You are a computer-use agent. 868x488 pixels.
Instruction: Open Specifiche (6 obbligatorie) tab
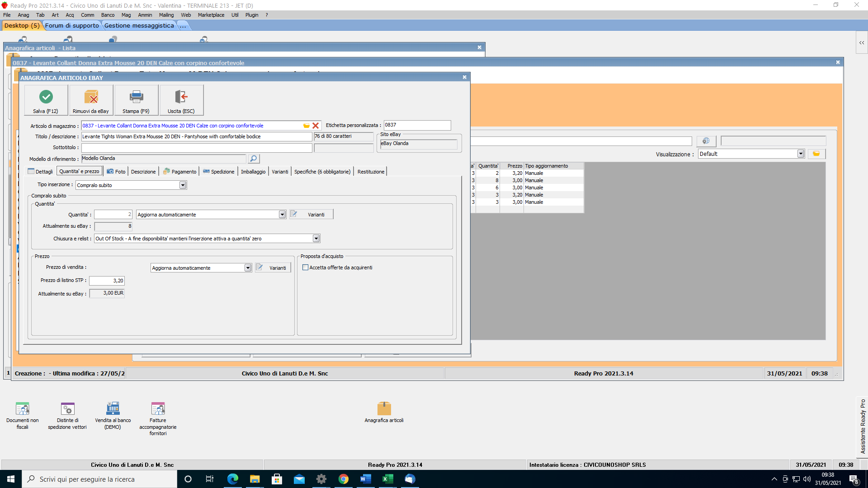(x=322, y=172)
